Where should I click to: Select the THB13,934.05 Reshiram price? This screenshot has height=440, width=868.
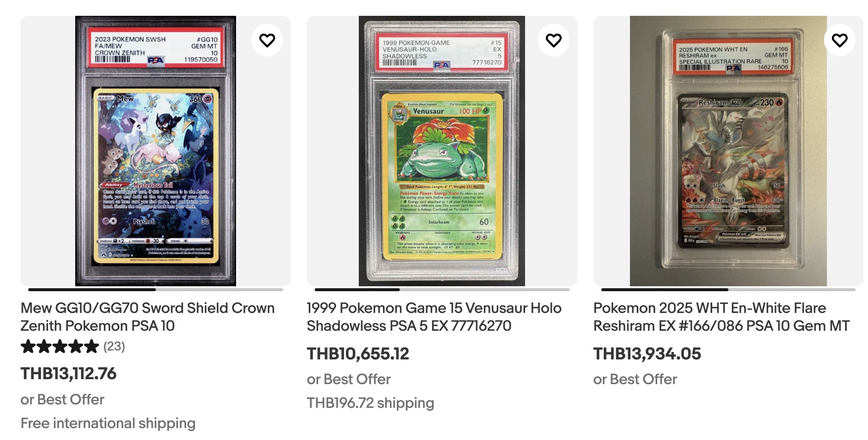click(647, 353)
